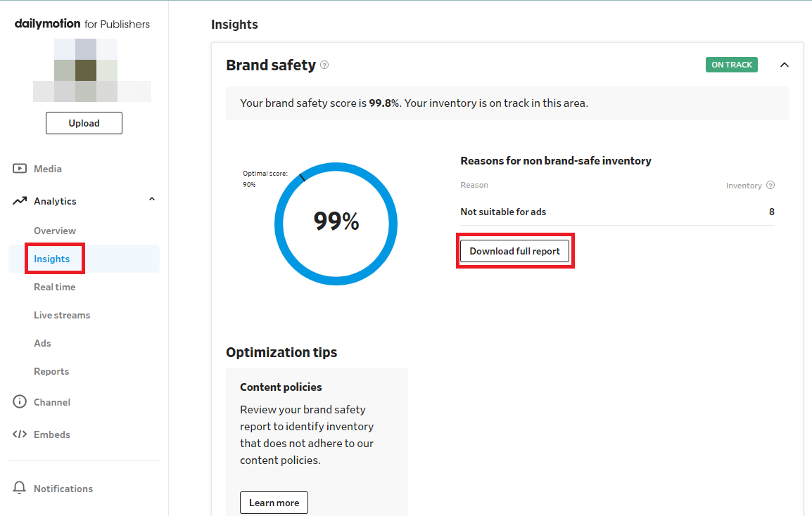Collapse the Brand safety panel
Viewport: 812px width, 516px height.
785,65
